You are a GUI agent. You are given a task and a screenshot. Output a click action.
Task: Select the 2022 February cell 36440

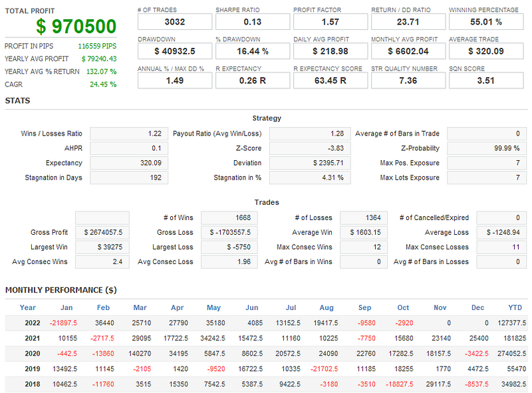coord(104,323)
